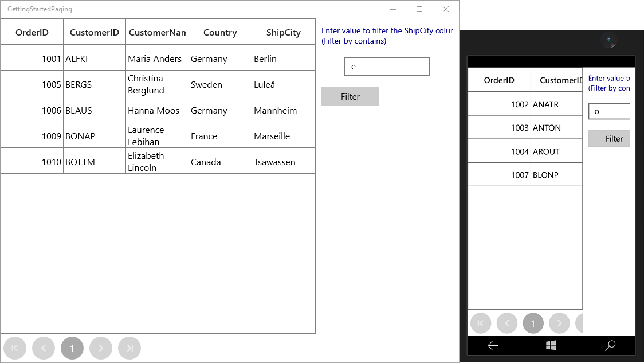Focus the desktop ShipCity filter text box
The width and height of the screenshot is (644, 363).
[387, 67]
